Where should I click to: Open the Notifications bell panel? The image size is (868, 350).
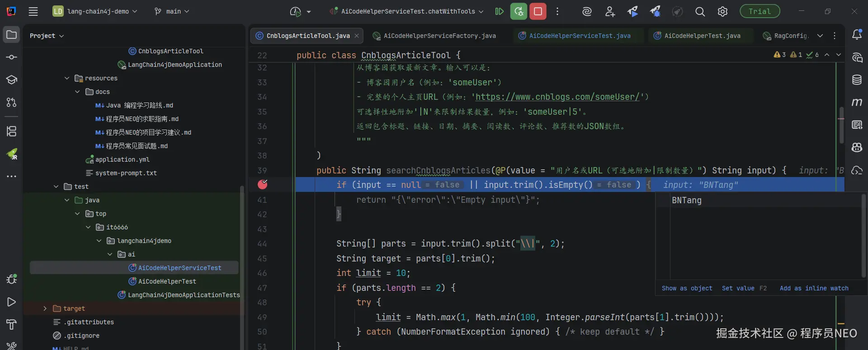[857, 35]
